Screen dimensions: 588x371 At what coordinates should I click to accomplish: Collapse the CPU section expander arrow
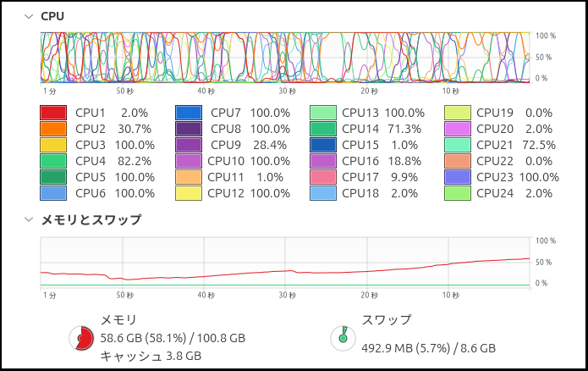pos(30,16)
